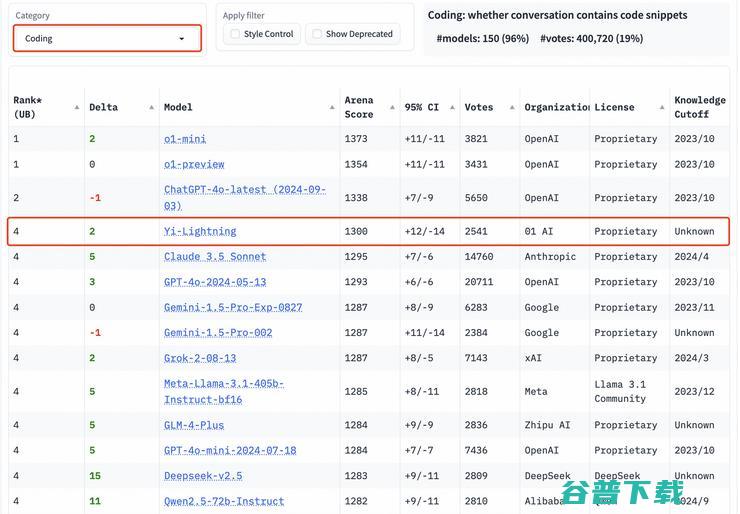
Task: Open the Yi-Lightning model link
Action: pyautogui.click(x=200, y=231)
